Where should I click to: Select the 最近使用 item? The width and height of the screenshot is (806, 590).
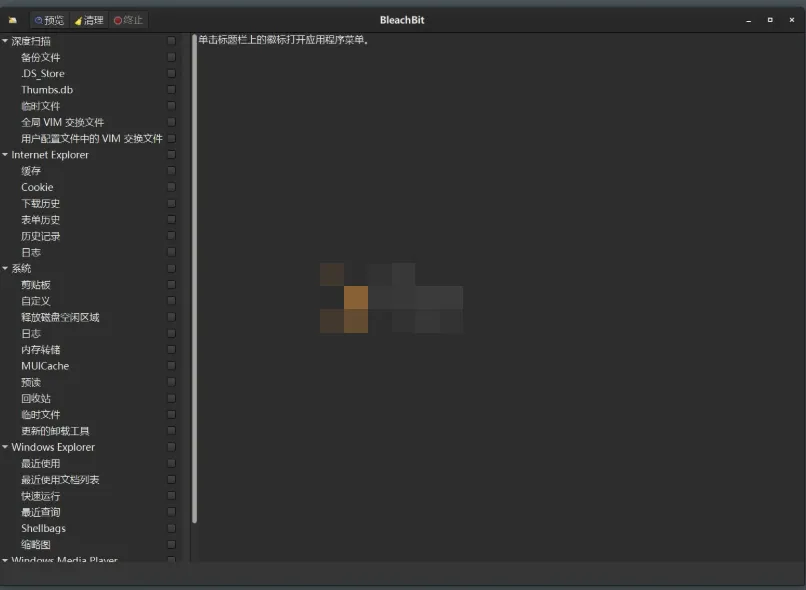click(41, 463)
